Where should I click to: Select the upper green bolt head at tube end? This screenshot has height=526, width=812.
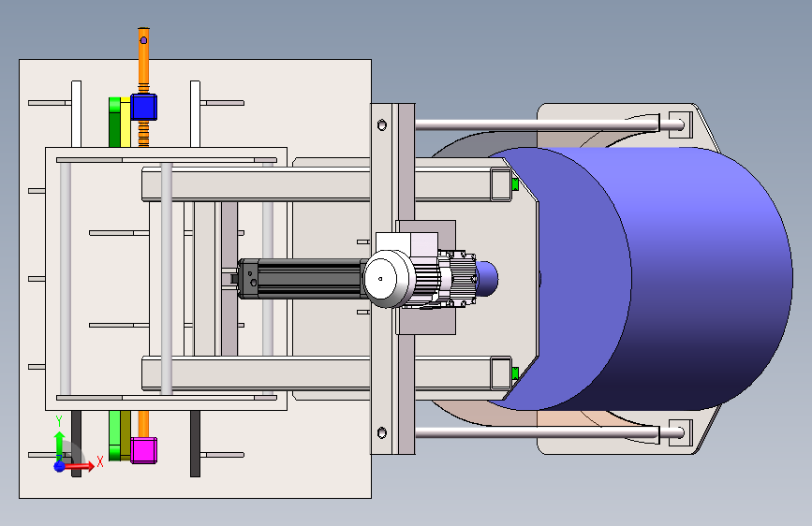pyautogui.click(x=515, y=183)
